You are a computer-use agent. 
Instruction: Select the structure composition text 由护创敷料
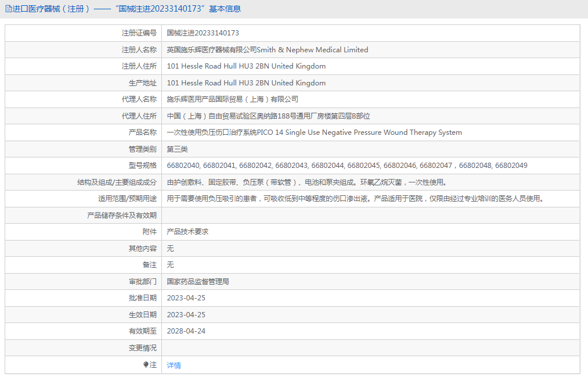click(x=306, y=182)
